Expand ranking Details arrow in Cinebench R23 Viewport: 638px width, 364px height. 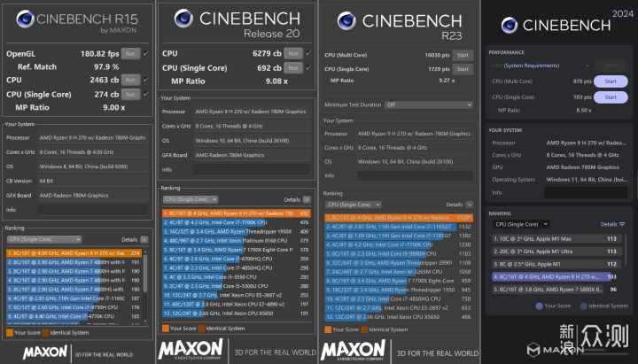[x=470, y=205]
